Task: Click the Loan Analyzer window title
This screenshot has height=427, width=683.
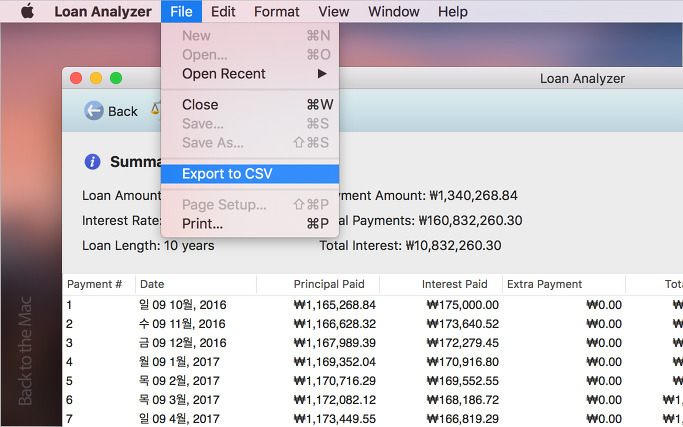Action: [582, 78]
